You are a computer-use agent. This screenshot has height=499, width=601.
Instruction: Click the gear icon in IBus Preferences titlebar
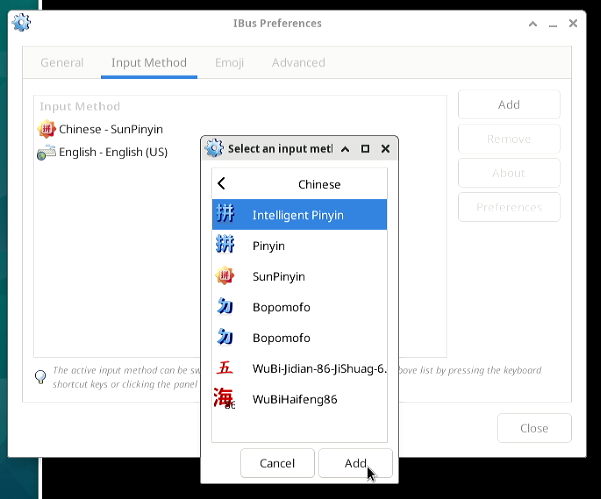tap(21, 23)
